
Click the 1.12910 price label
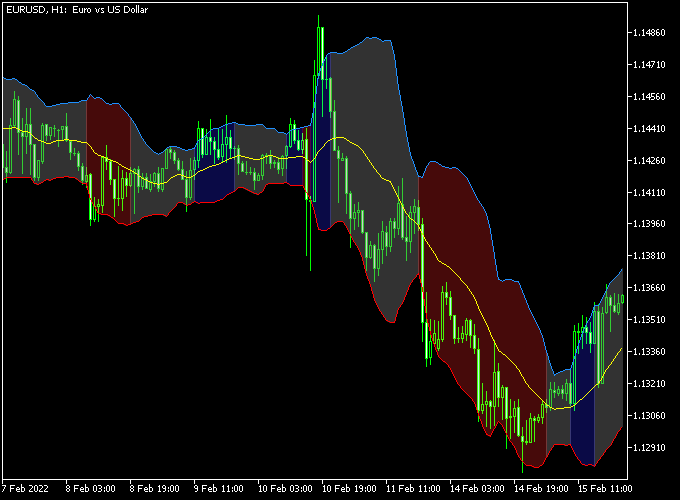pos(649,447)
